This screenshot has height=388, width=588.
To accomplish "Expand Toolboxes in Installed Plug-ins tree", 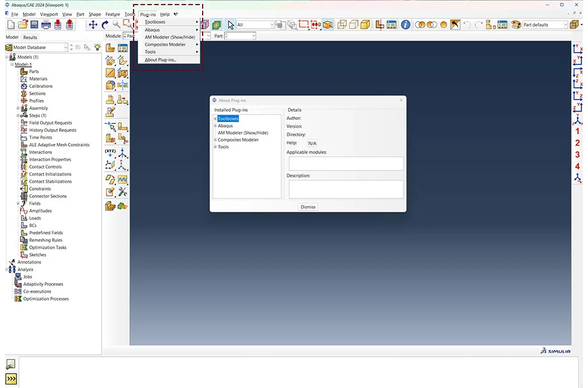I will [x=215, y=119].
